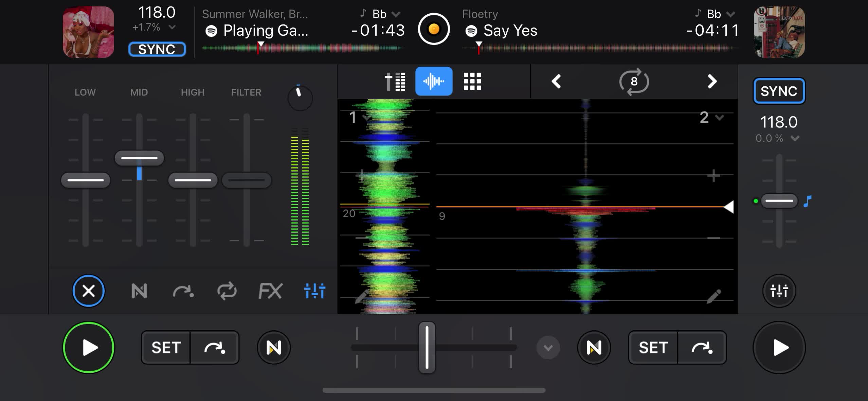Toggle Neural Mix on deck 2

pyautogui.click(x=594, y=348)
